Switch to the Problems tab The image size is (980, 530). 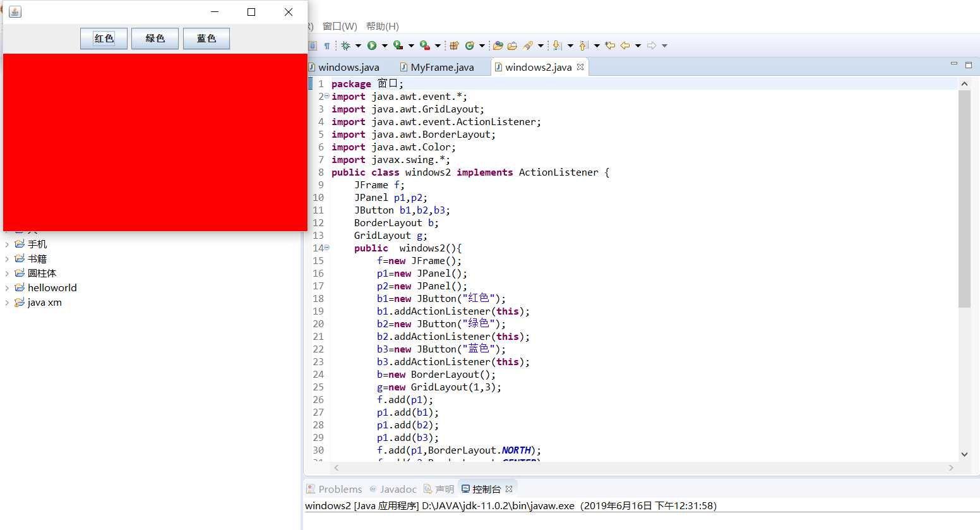point(334,489)
